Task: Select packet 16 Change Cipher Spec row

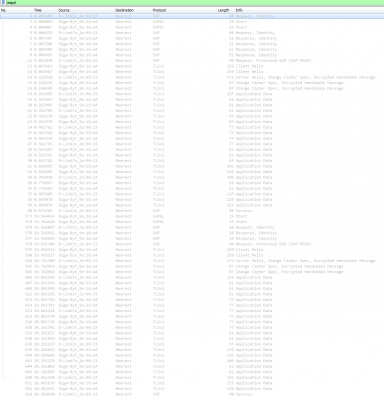Action: click(192, 88)
